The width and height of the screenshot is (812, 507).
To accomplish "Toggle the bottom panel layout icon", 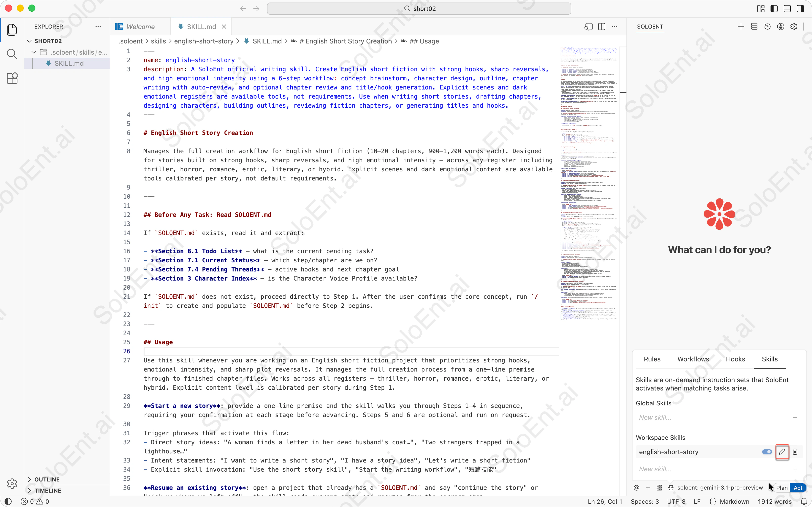I will coord(787,8).
